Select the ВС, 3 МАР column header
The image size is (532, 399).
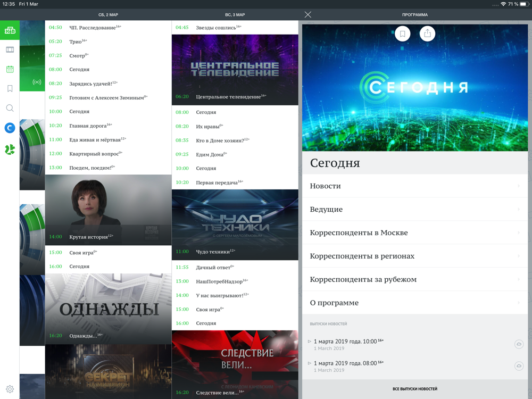pyautogui.click(x=235, y=15)
